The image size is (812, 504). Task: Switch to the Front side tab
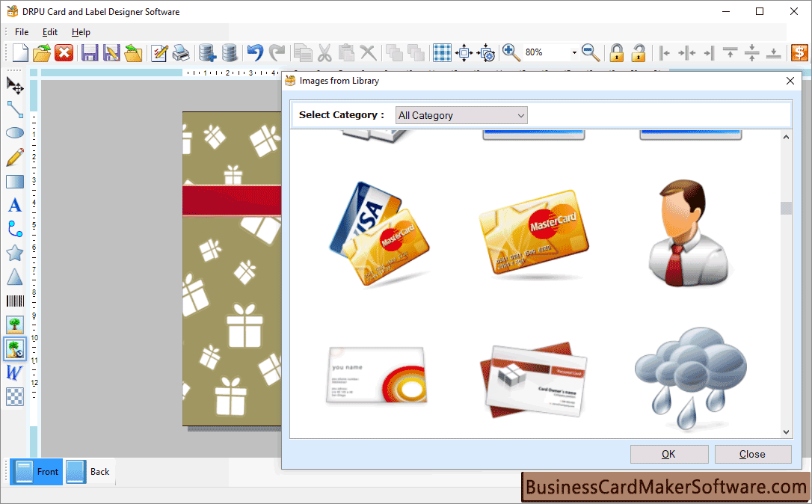point(36,472)
